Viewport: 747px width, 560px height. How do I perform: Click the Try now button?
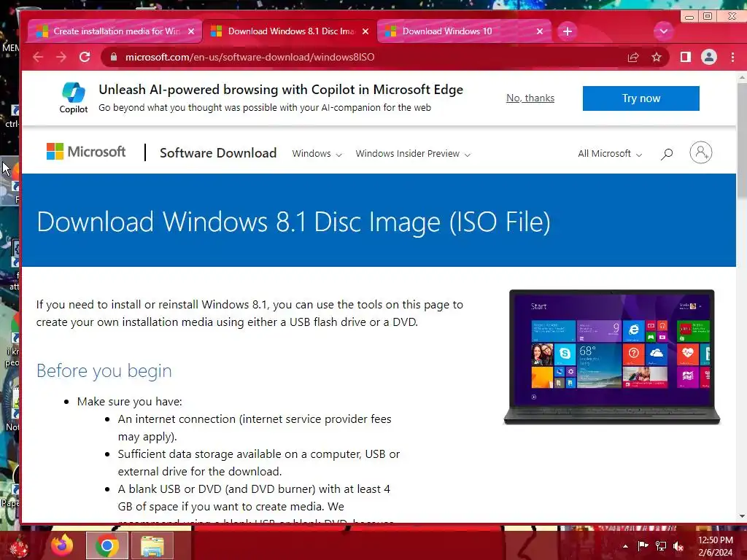pos(640,98)
